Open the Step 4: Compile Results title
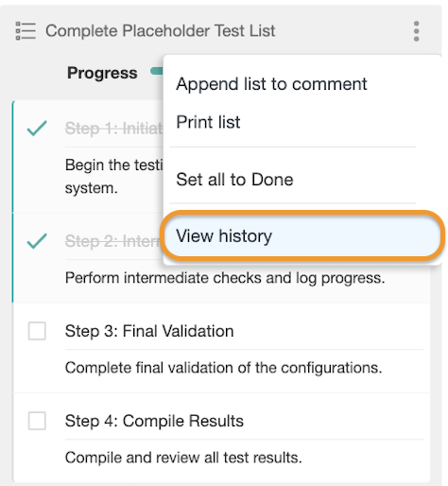Viewport: 448px width, 486px height. pyautogui.click(x=154, y=421)
